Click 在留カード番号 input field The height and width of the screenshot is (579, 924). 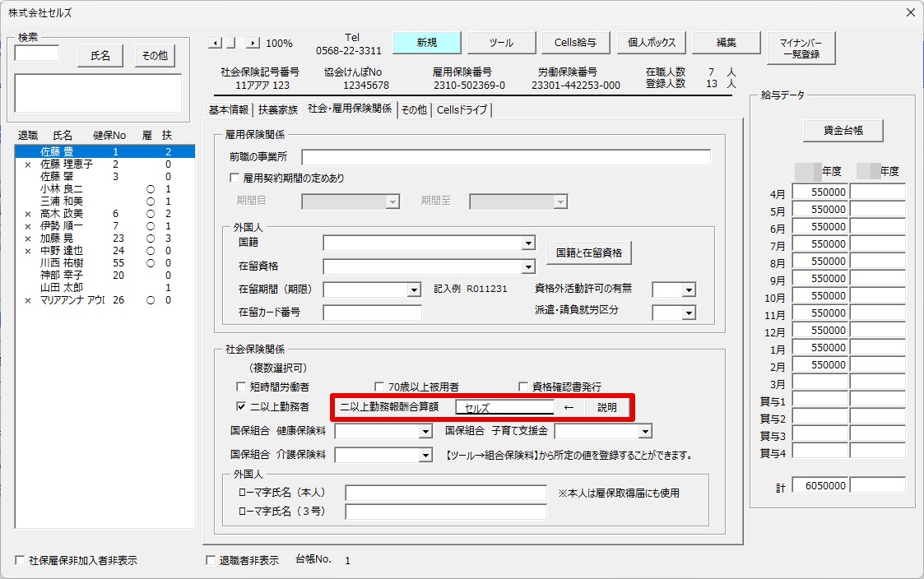click(373, 313)
